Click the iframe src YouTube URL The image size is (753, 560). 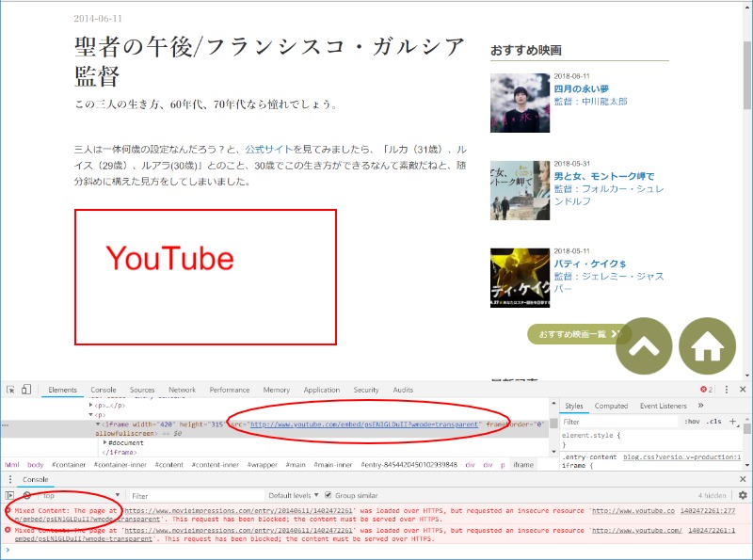click(363, 424)
